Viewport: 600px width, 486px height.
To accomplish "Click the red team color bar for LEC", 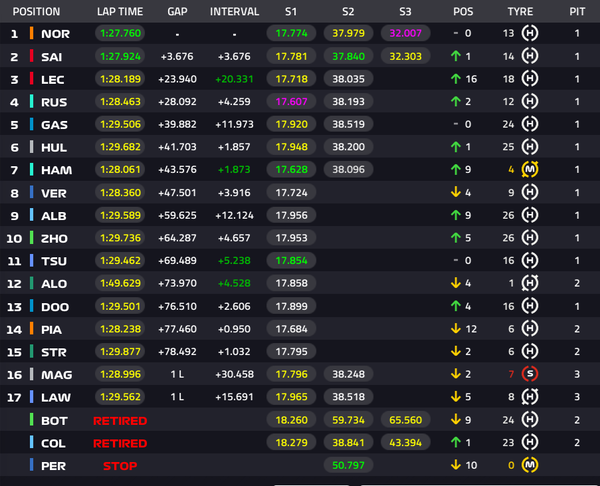I will [32, 79].
